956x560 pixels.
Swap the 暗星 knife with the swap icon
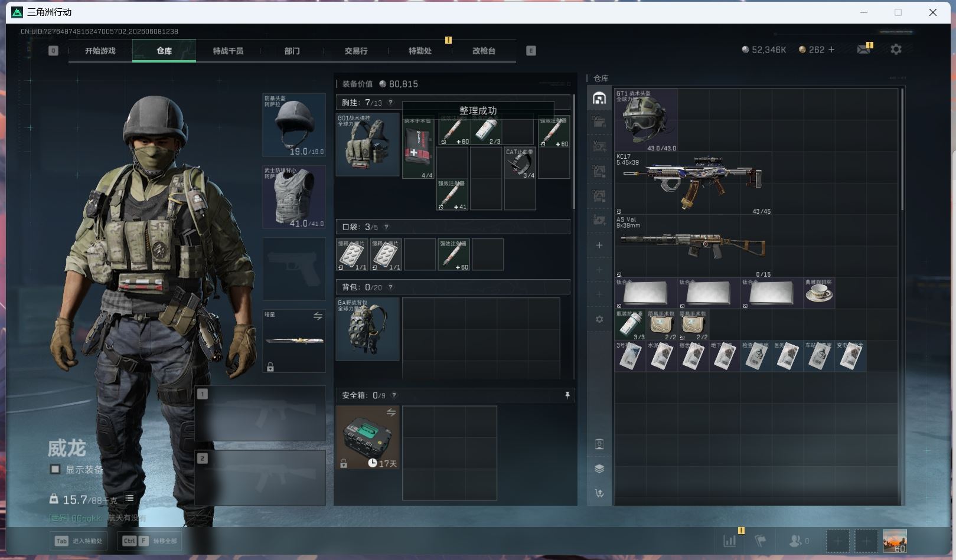pos(318,316)
